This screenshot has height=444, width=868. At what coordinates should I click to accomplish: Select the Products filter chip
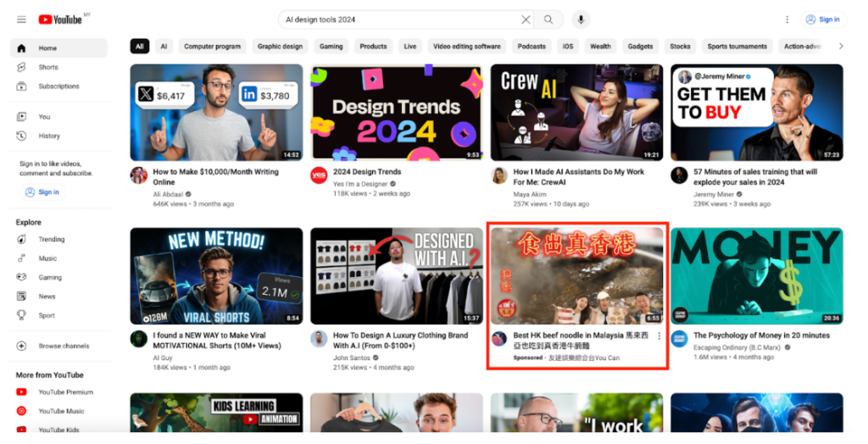click(x=373, y=47)
